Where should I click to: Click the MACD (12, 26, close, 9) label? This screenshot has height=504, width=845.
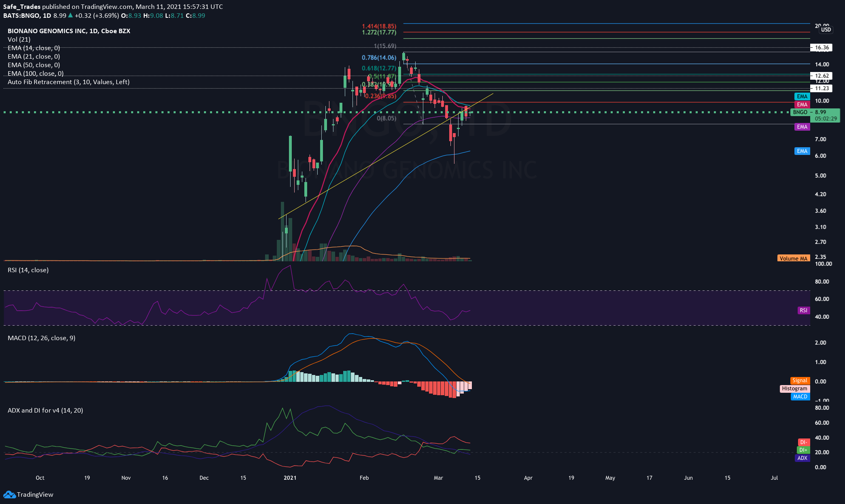pyautogui.click(x=41, y=338)
